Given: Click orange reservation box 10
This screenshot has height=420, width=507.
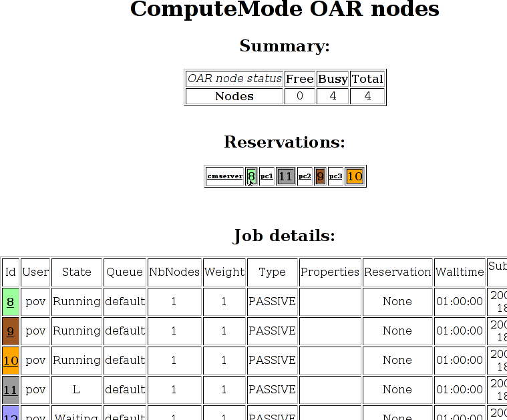Looking at the screenshot, I should pos(355,176).
